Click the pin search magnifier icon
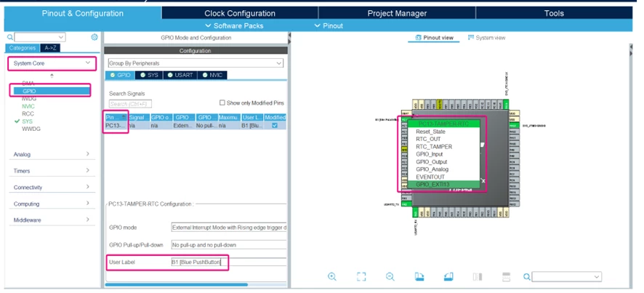 (526, 277)
